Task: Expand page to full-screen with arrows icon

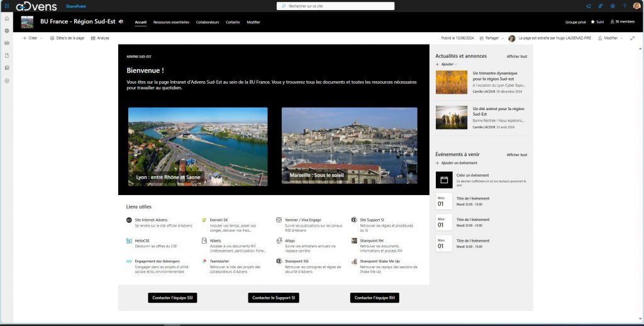Action: (x=632, y=38)
